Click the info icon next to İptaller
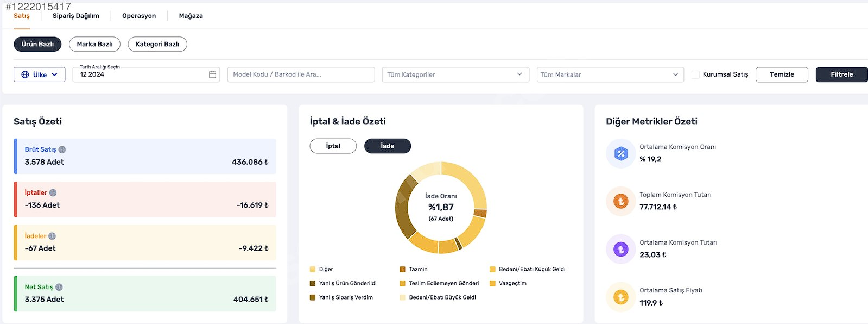The height and width of the screenshot is (324, 868). point(53,192)
